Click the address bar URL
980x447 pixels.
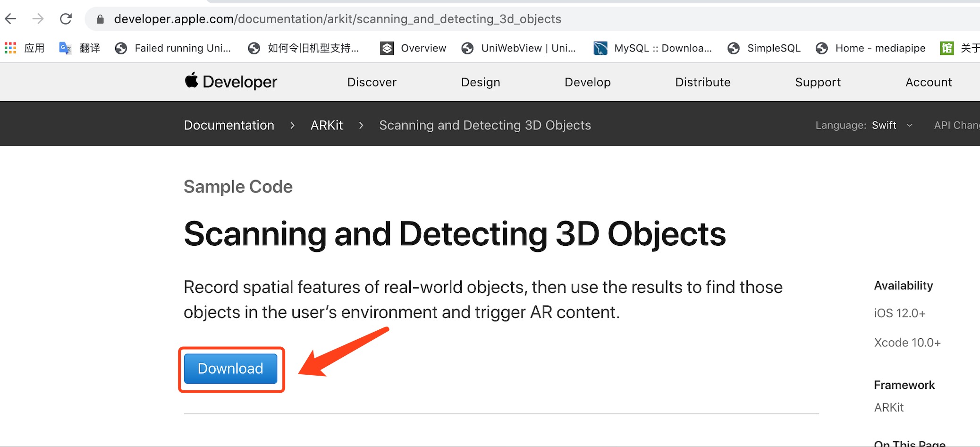click(x=338, y=19)
